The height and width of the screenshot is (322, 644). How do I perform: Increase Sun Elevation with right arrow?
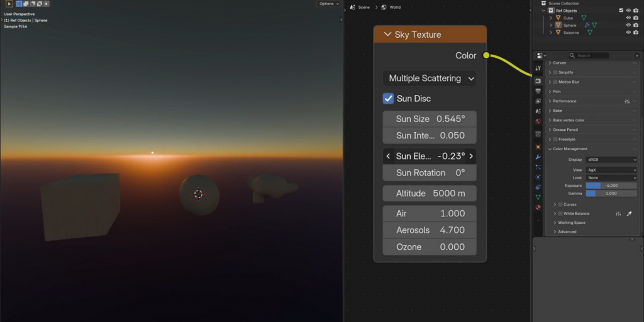(x=471, y=156)
